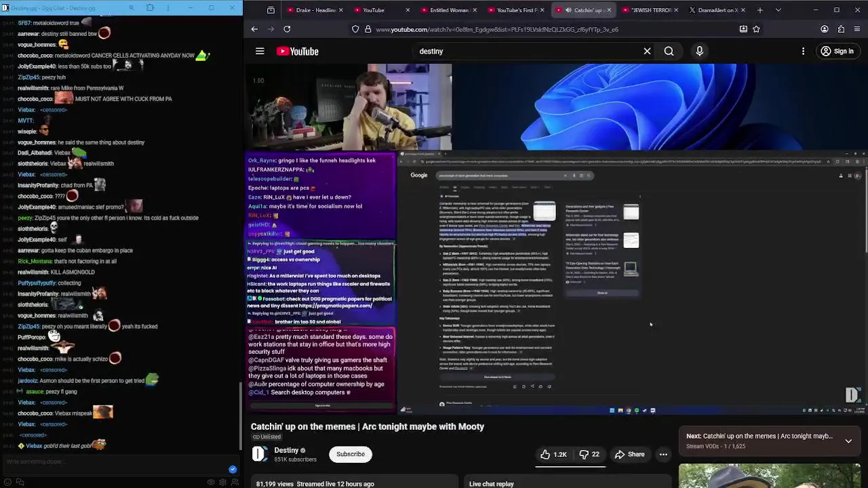Subscribe to the Destiny channel
Screen dimensions: 868x488
tap(351, 454)
